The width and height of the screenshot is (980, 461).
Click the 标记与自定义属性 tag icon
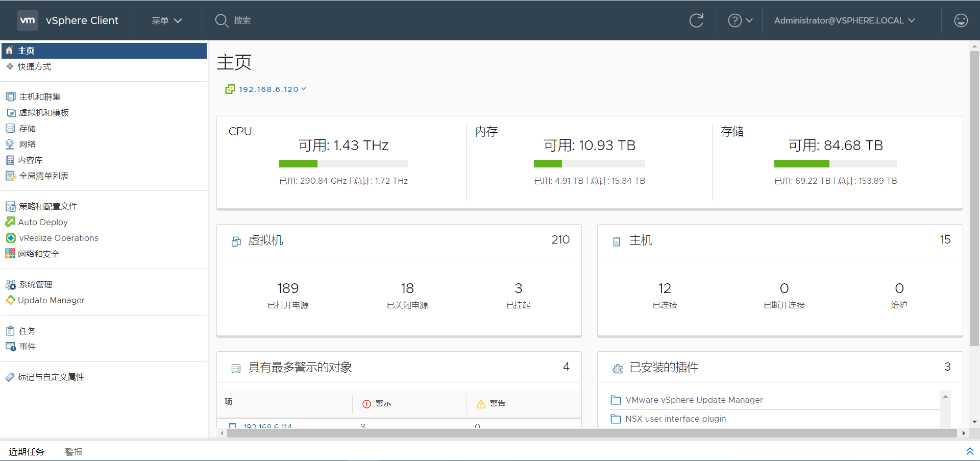point(10,377)
